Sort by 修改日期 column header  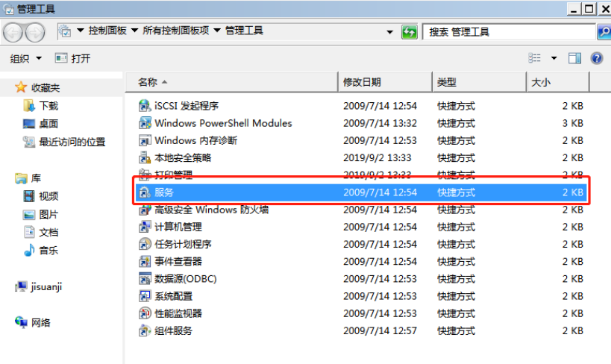click(362, 82)
